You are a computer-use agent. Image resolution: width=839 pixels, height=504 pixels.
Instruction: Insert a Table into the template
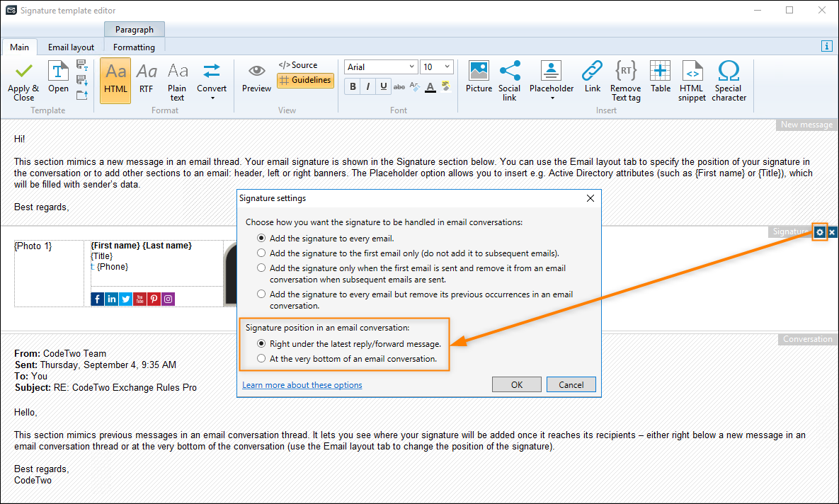click(660, 79)
